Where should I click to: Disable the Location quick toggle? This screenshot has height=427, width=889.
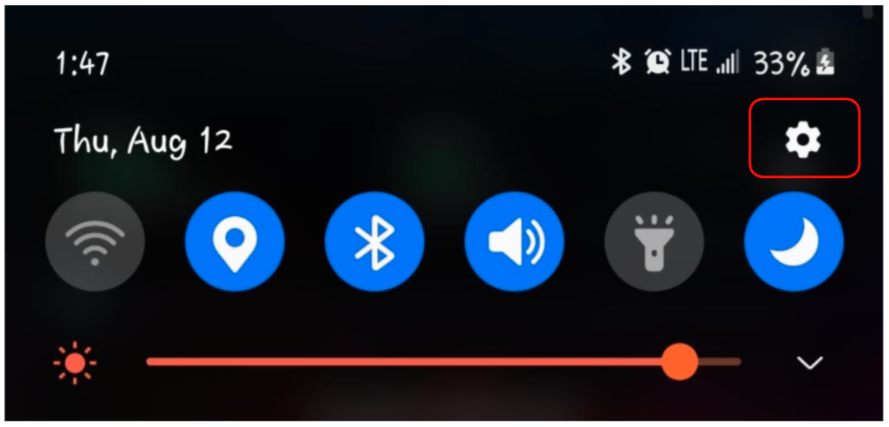tap(235, 242)
